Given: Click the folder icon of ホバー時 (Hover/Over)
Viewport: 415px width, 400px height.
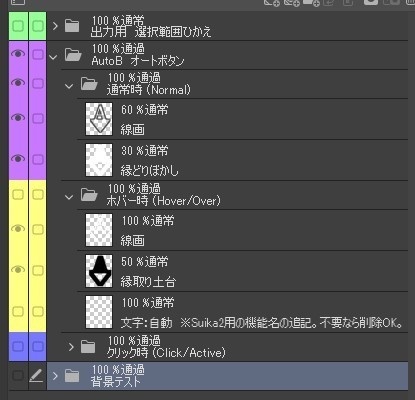Looking at the screenshot, I should [89, 195].
